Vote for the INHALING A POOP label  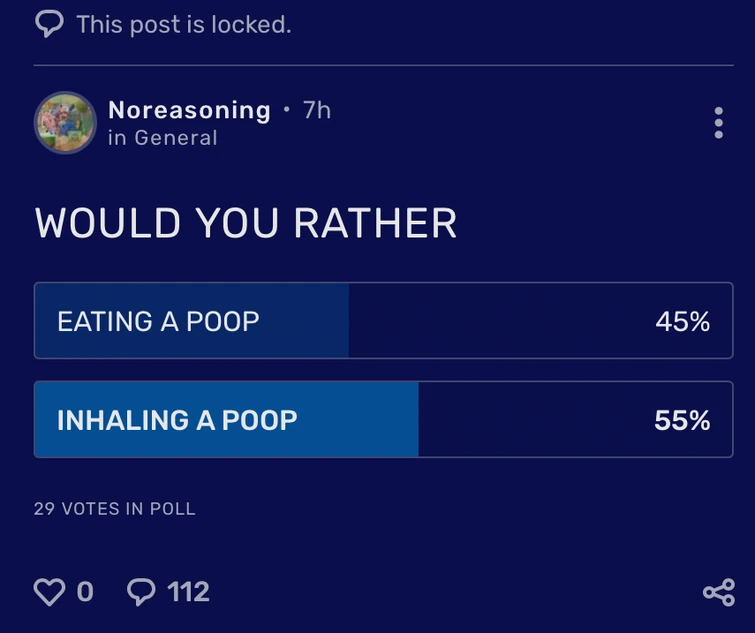pyautogui.click(x=177, y=420)
